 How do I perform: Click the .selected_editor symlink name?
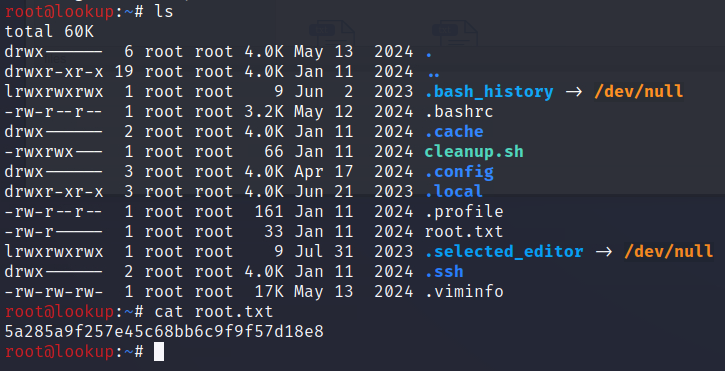504,251
